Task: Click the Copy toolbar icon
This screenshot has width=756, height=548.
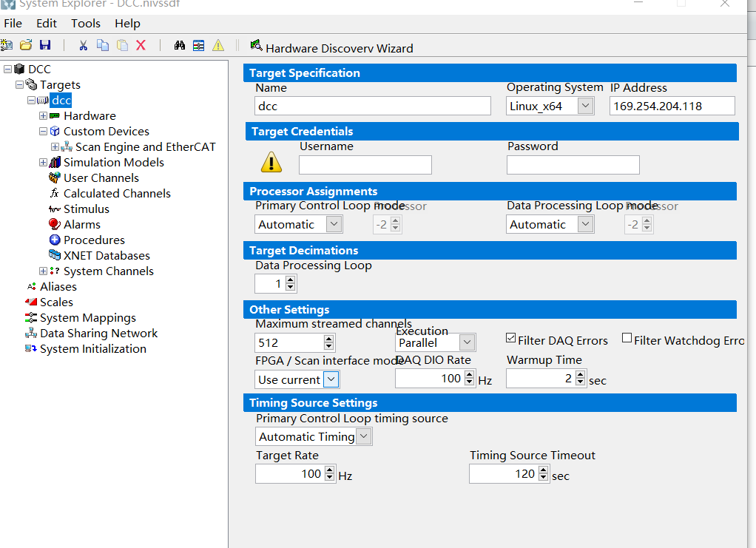Action: [x=102, y=45]
